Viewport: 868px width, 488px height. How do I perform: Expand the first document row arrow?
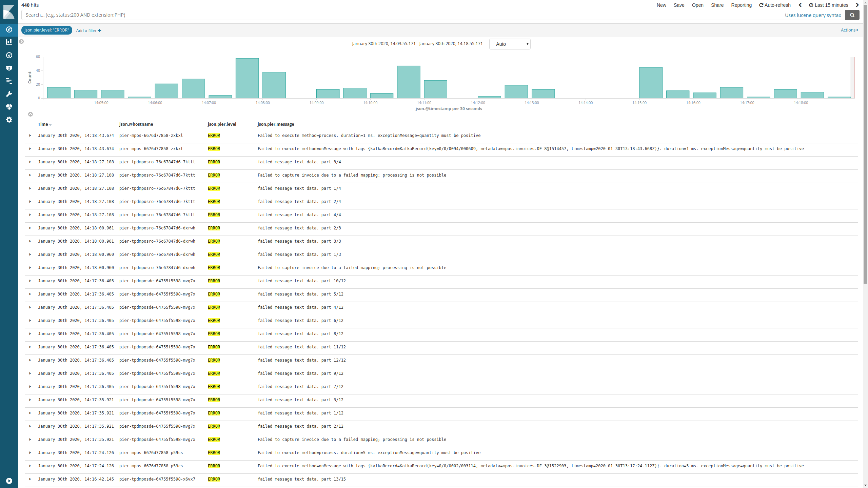tap(30, 136)
